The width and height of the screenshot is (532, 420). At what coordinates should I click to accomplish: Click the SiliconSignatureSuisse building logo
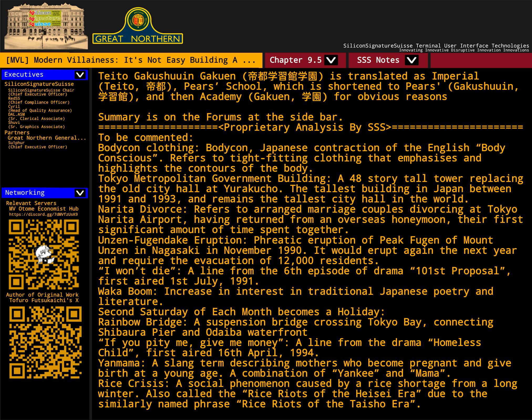[46, 26]
